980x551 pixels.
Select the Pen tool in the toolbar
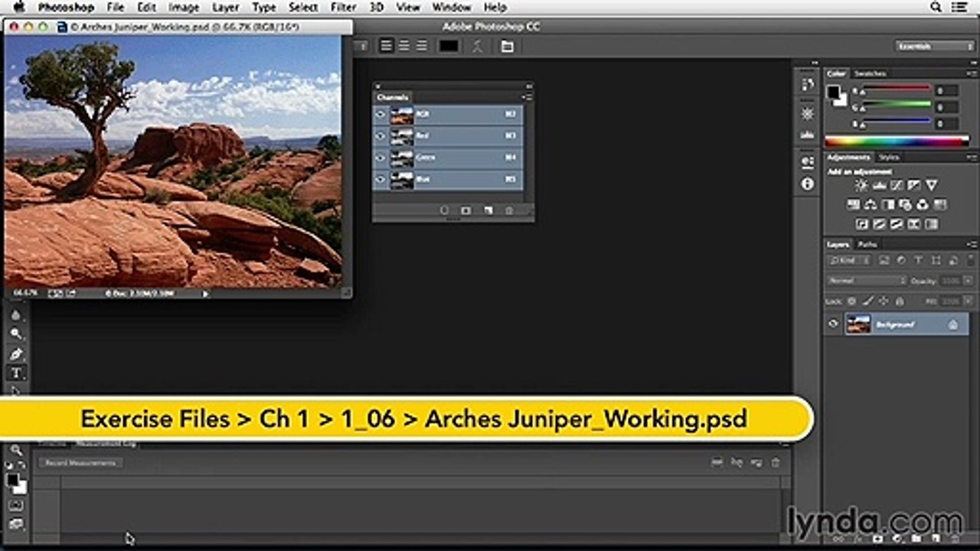[16, 354]
